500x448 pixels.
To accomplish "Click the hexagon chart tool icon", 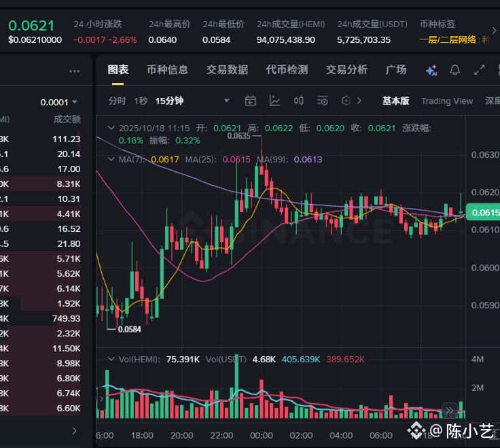I will tap(346, 101).
